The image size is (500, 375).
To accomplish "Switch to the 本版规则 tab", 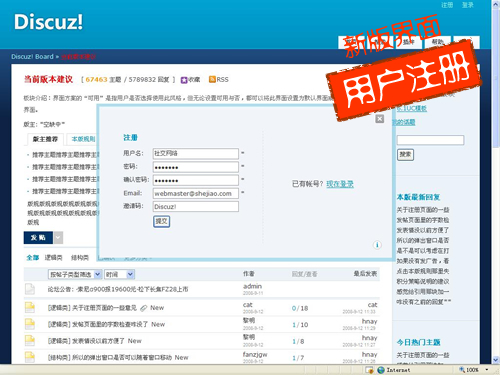I will click(x=83, y=139).
